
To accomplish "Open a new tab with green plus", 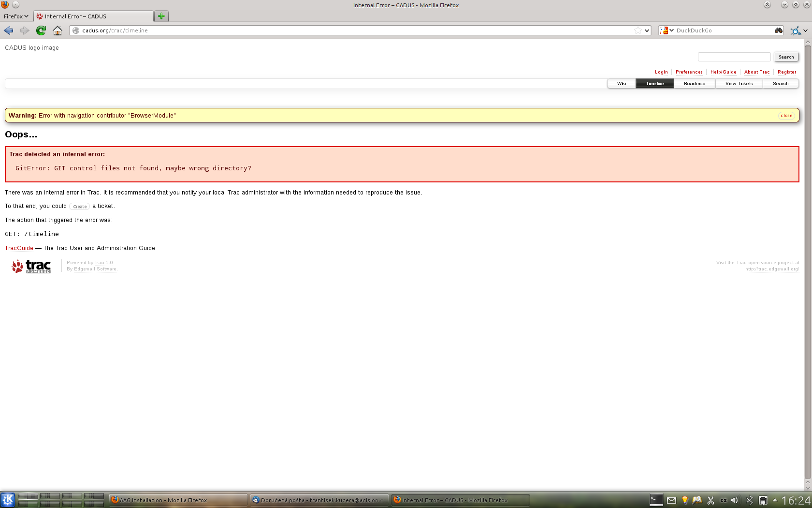I will (x=161, y=16).
